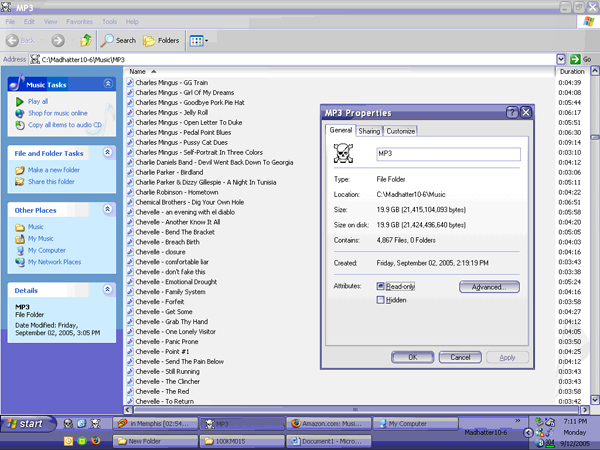Click the Search toolbar button
Viewport: 600px width, 450px height.
pos(119,41)
